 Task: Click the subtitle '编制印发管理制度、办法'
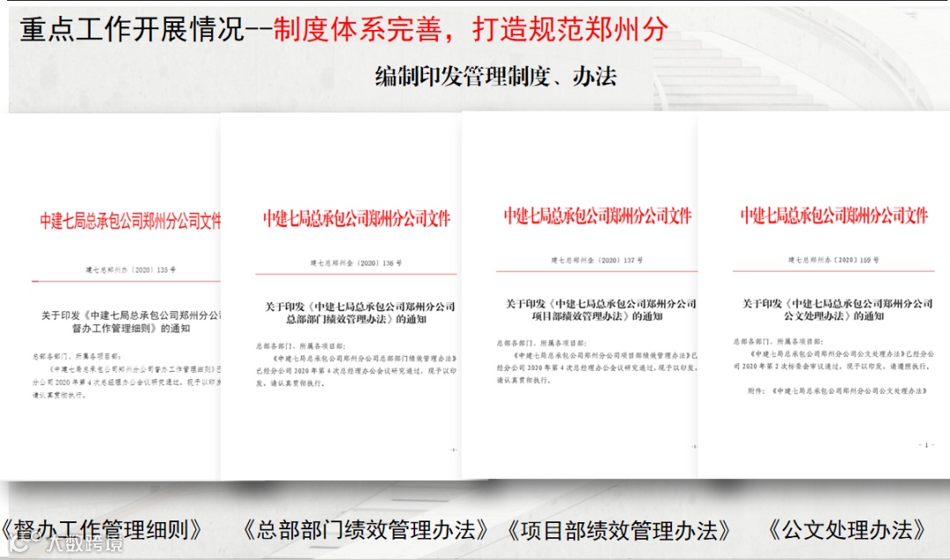click(x=495, y=76)
